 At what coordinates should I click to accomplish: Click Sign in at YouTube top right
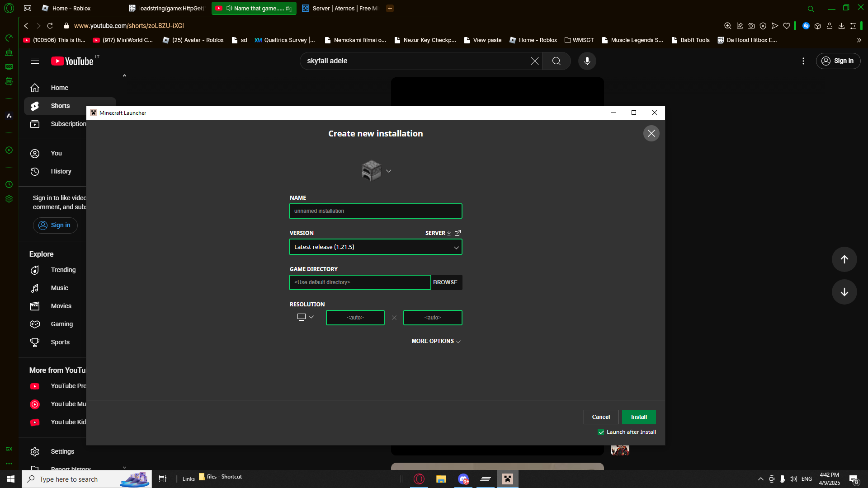(838, 61)
